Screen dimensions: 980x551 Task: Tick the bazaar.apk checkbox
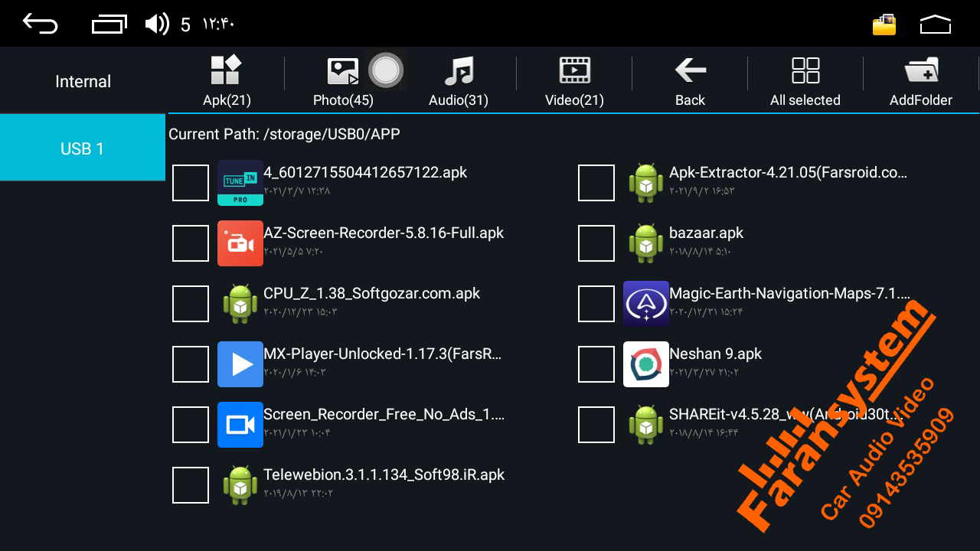pos(596,243)
